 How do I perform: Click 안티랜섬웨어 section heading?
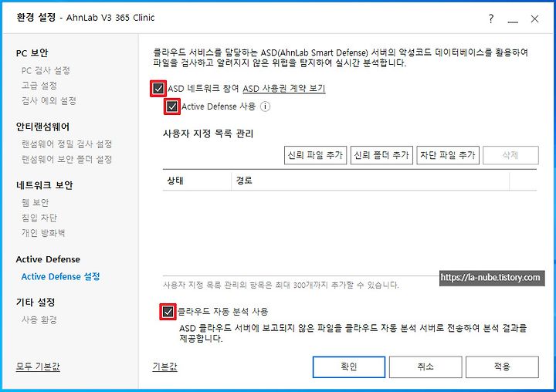pos(42,127)
